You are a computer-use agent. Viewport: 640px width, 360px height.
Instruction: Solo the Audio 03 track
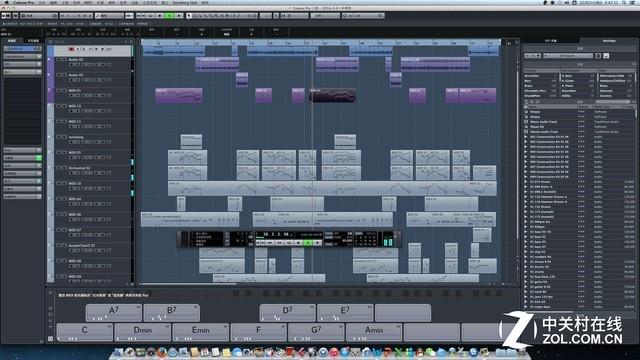pos(64,75)
